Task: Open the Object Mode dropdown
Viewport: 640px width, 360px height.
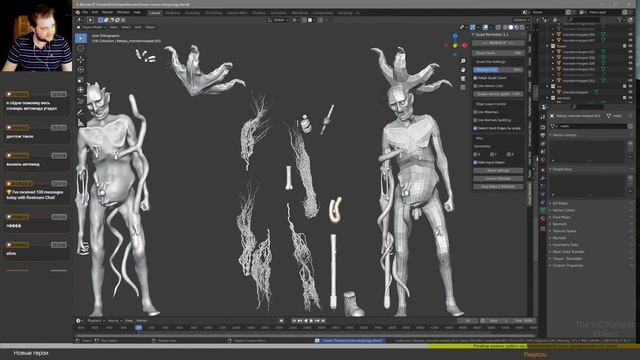Action: (x=91, y=27)
